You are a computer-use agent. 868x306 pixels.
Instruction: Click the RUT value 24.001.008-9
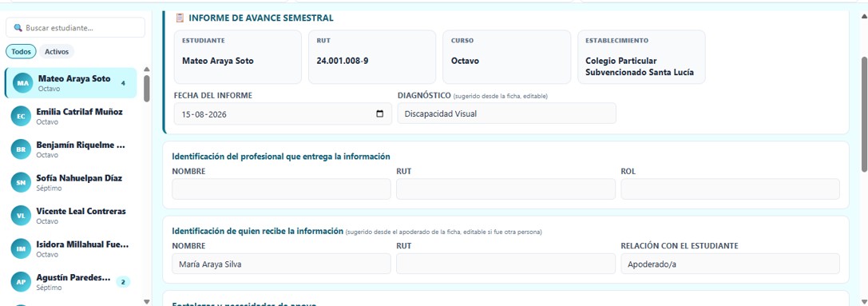[342, 61]
